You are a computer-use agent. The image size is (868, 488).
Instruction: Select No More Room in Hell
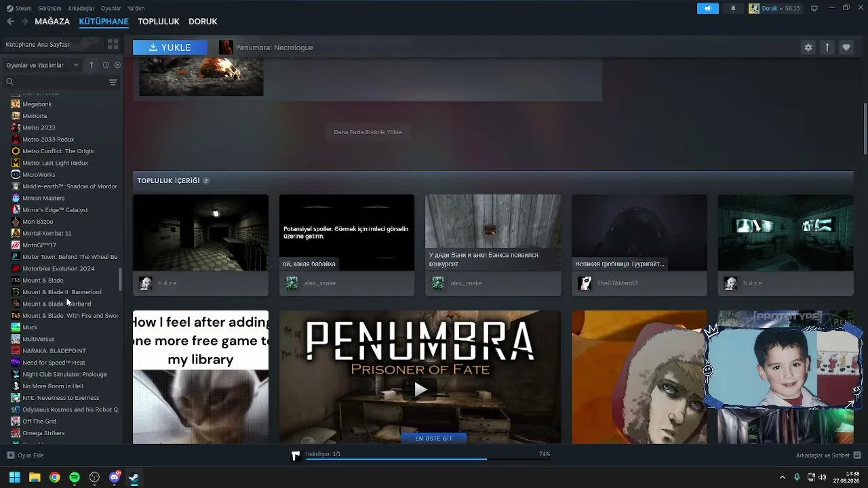point(53,386)
